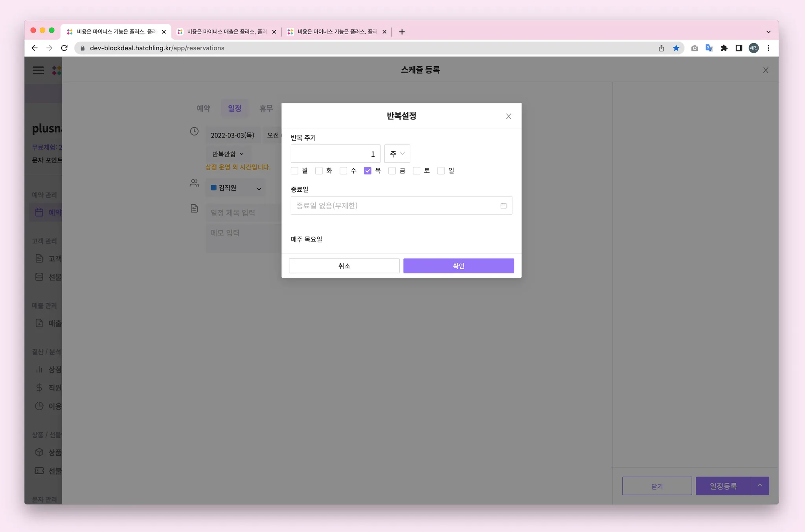Image resolution: width=805 pixels, height=532 pixels.
Task: Open the browser side panel icon
Action: pyautogui.click(x=739, y=48)
